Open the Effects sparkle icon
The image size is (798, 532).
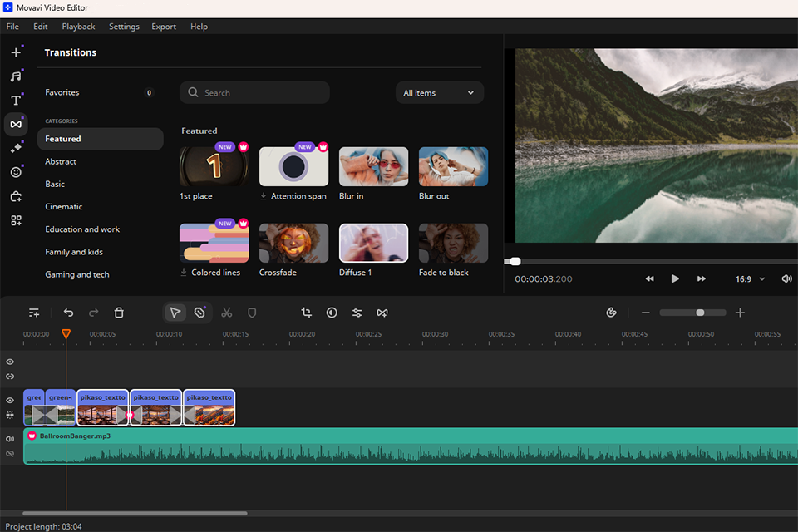click(16, 148)
